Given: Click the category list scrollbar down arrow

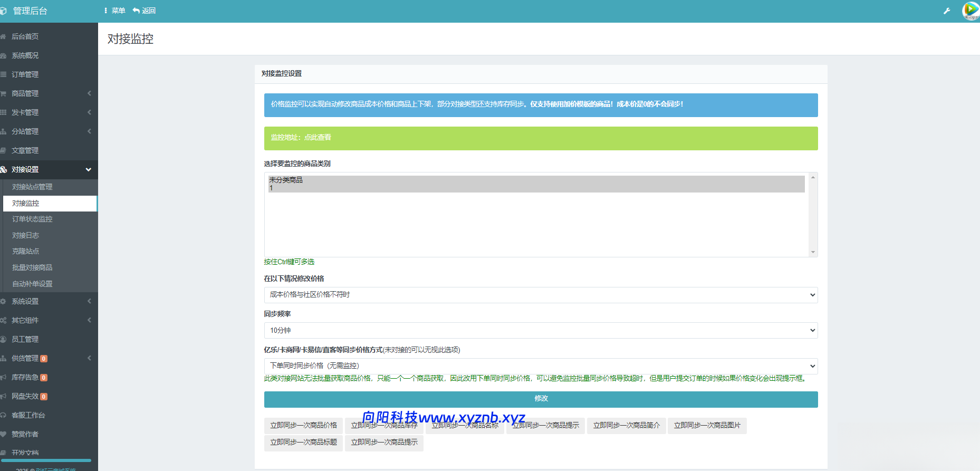Looking at the screenshot, I should 813,252.
